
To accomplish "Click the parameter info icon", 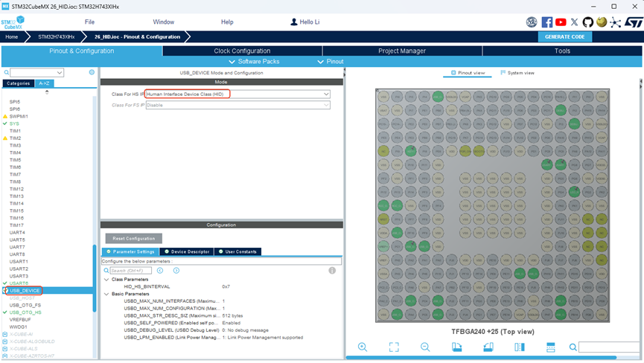I will click(332, 270).
